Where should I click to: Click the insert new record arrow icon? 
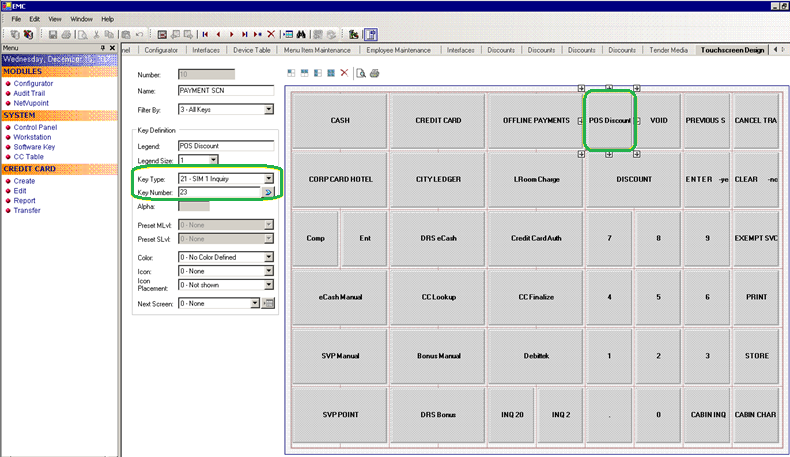[x=257, y=34]
